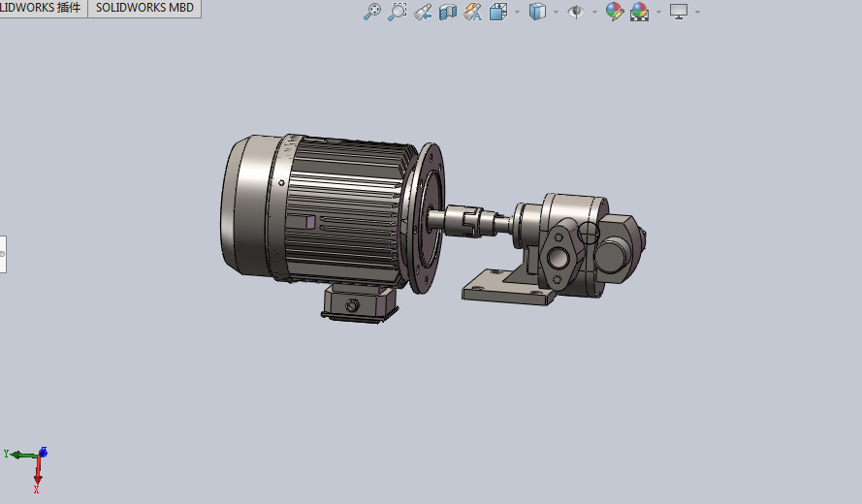Click the Display Style icon

point(537,12)
